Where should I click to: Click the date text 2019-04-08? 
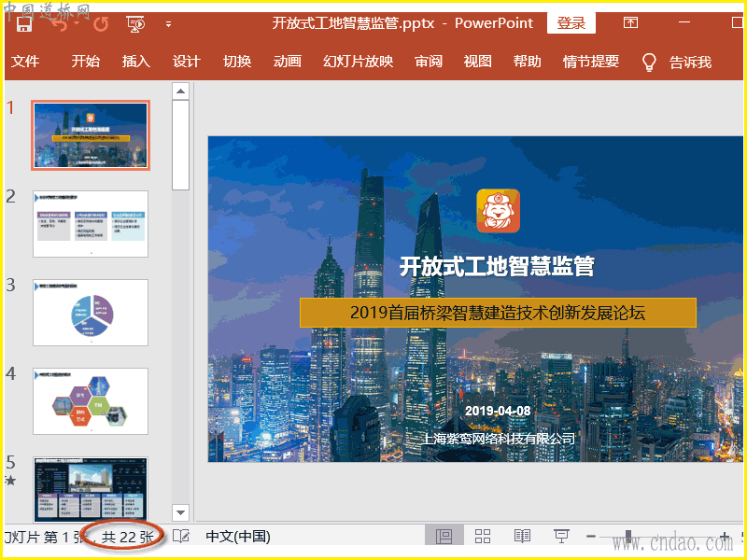click(498, 411)
